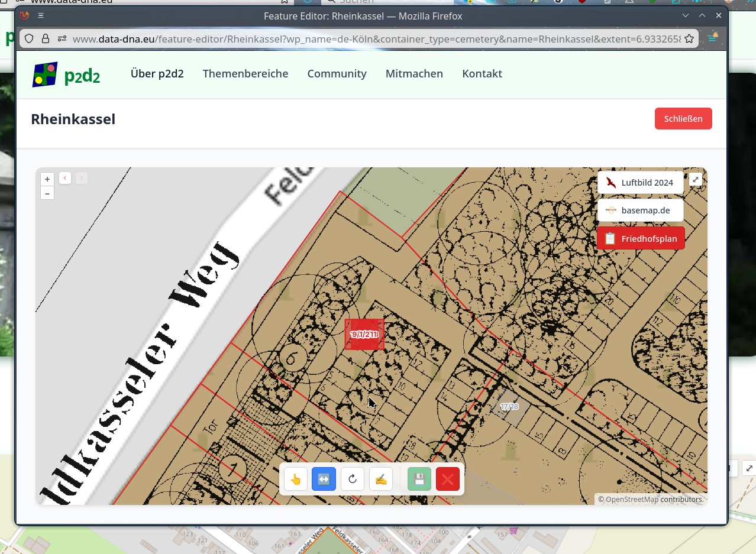Save changes with the floppy disk icon

419,479
